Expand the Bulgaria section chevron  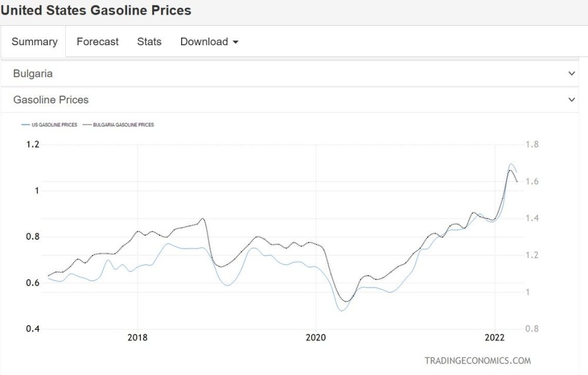pos(571,73)
